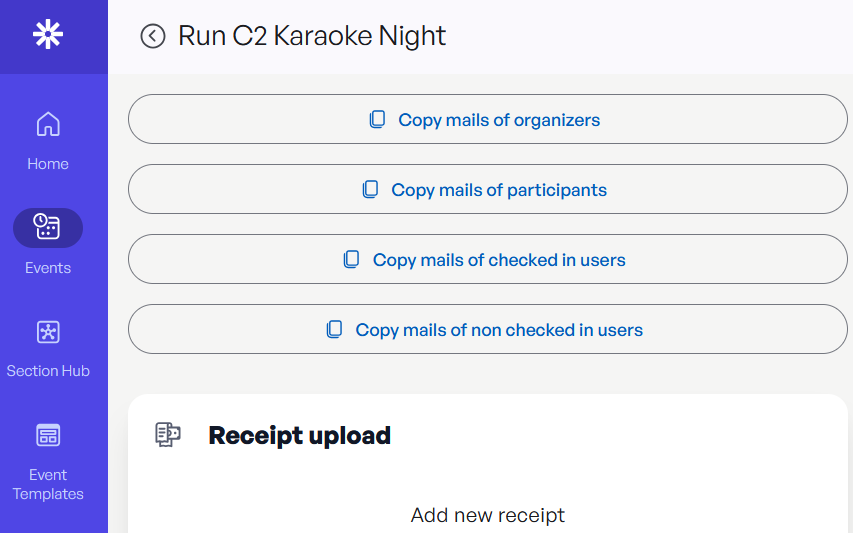Open the Home sidebar icon

click(x=48, y=124)
